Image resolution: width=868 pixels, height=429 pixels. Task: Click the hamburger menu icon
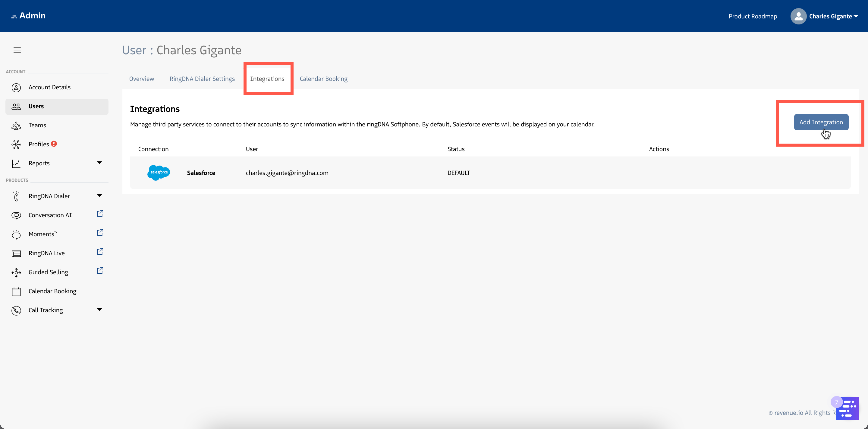coord(17,50)
